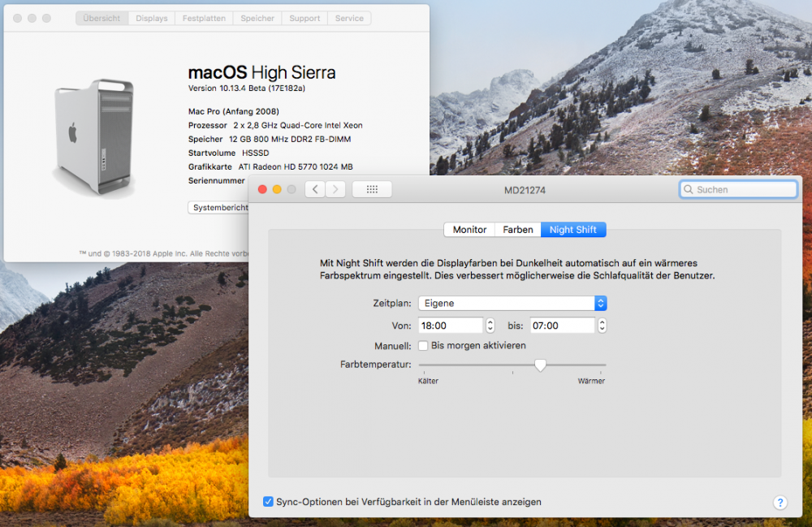Click the Farbtemperatur slider handle
This screenshot has height=527, width=812.
click(x=540, y=365)
